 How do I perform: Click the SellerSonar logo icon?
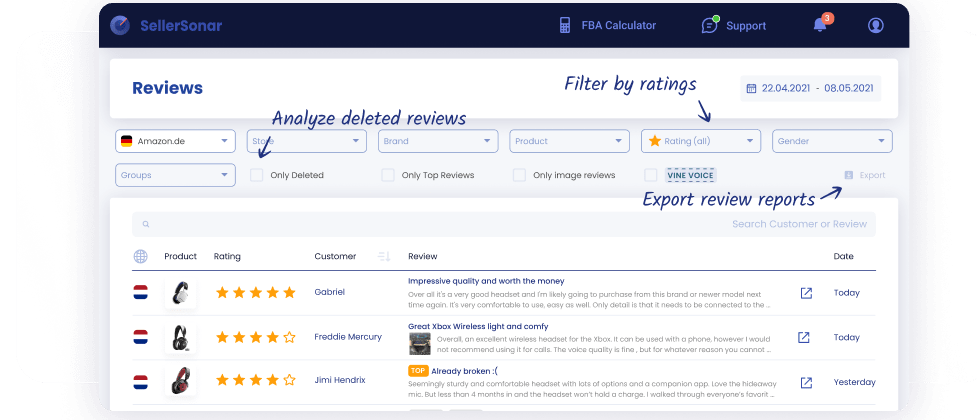[x=121, y=25]
